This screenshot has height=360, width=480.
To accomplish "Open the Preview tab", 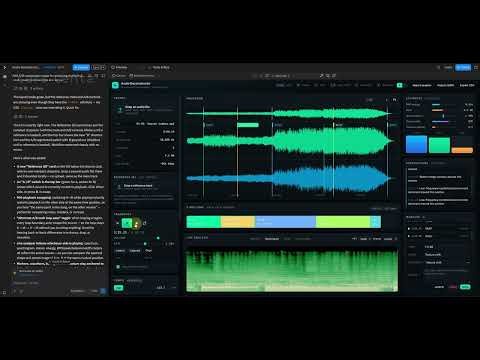I will click(x=119, y=67).
